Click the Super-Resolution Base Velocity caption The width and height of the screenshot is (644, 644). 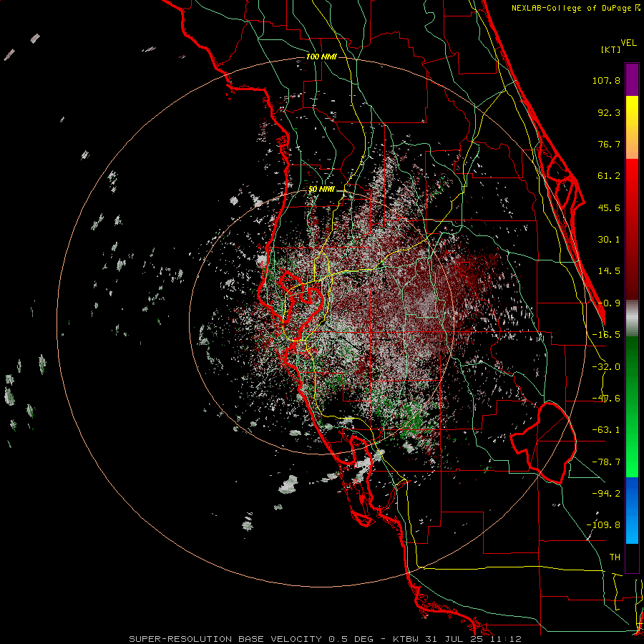coord(326,639)
